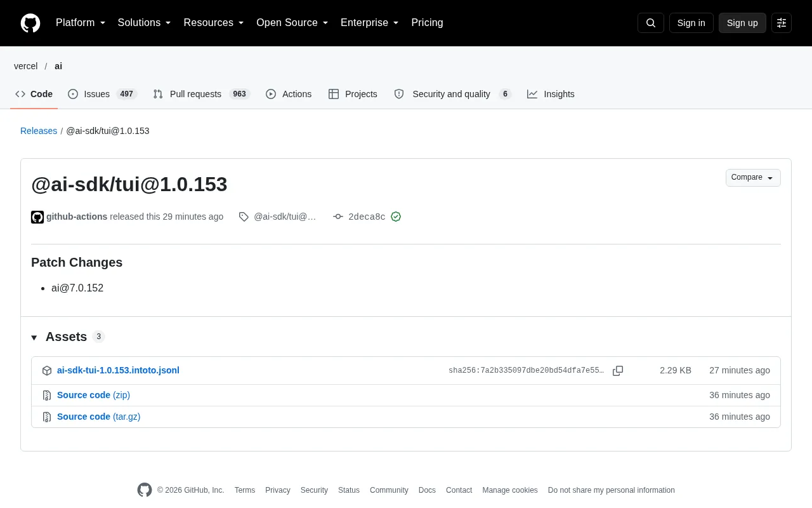Click the Sign up button
812x508 pixels.
click(x=742, y=23)
